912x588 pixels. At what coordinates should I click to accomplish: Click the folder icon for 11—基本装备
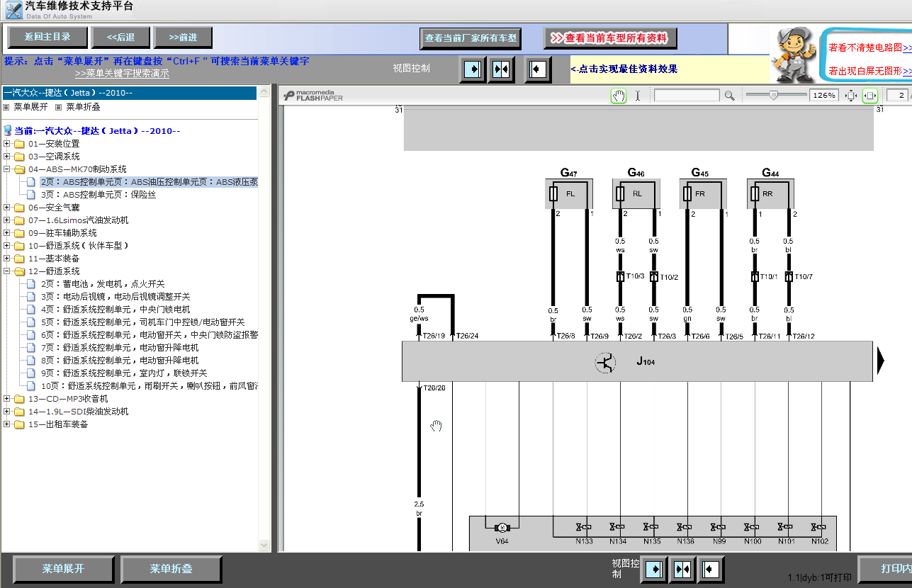[x=19, y=259]
